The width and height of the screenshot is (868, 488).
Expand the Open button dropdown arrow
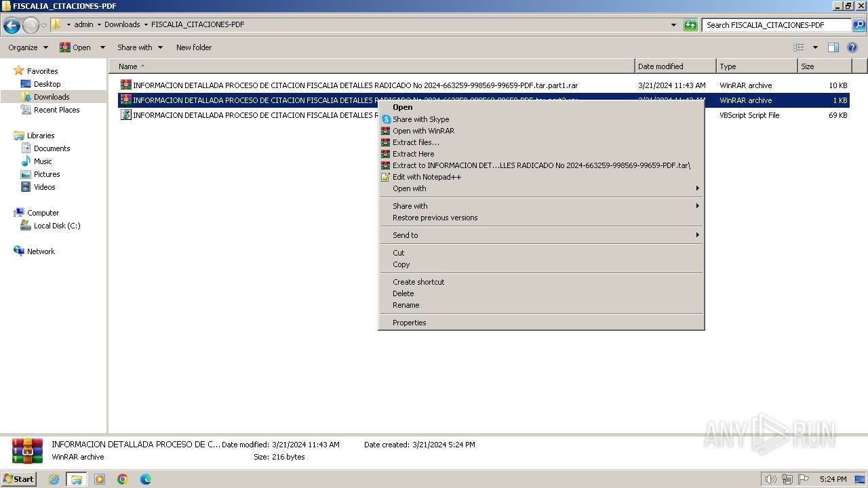[x=102, y=47]
